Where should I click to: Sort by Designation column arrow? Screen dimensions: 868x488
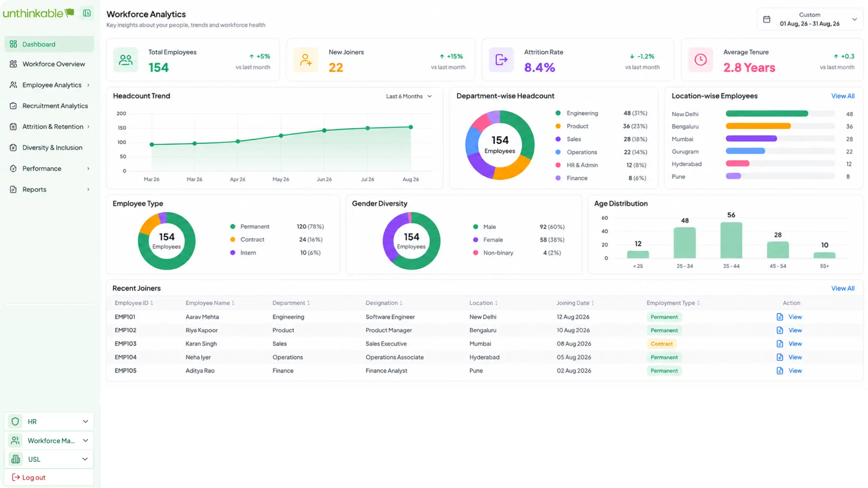(401, 303)
